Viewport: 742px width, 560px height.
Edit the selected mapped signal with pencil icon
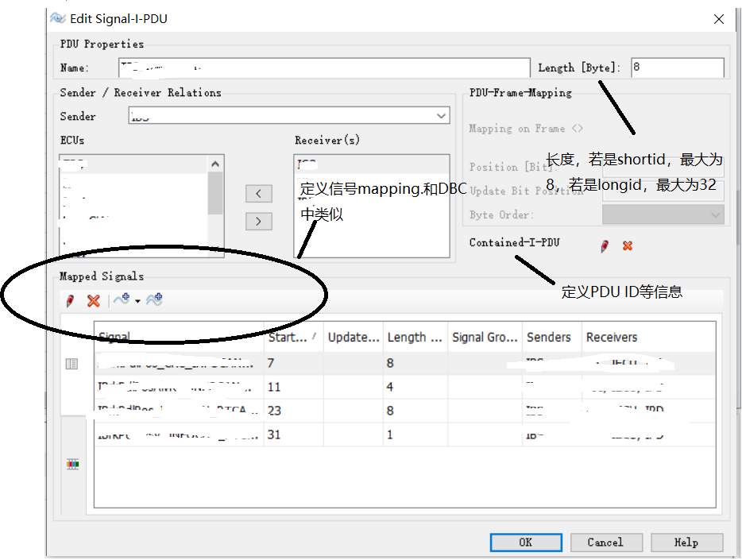click(70, 301)
